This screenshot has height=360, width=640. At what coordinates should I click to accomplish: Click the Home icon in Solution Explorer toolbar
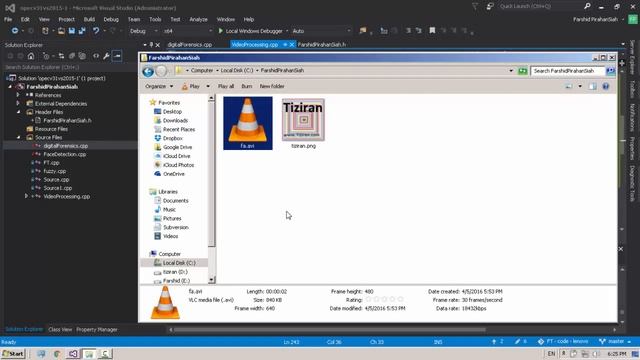click(31, 56)
